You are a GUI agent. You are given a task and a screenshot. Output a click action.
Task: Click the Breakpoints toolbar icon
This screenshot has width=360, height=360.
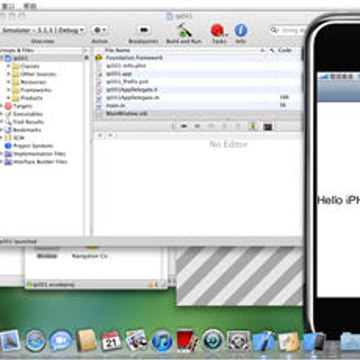pos(143,30)
